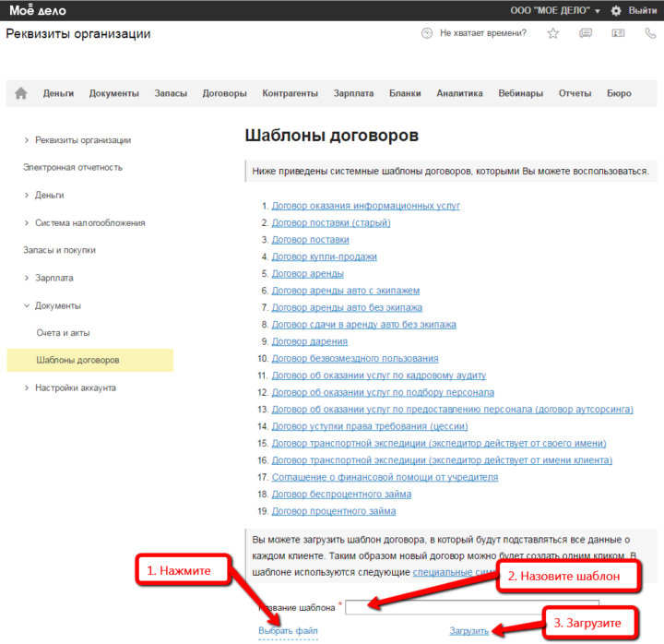The height and width of the screenshot is (644, 664).
Task: Open Договор процентного займа template
Action: 334,511
